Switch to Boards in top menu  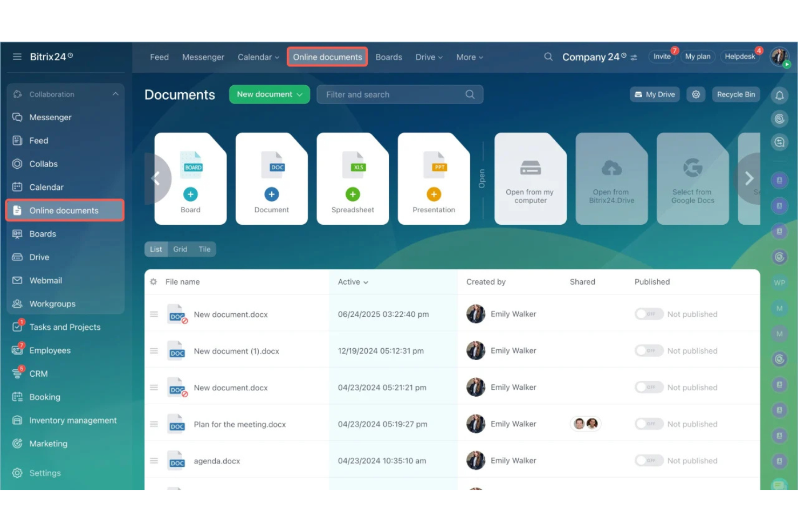point(389,57)
